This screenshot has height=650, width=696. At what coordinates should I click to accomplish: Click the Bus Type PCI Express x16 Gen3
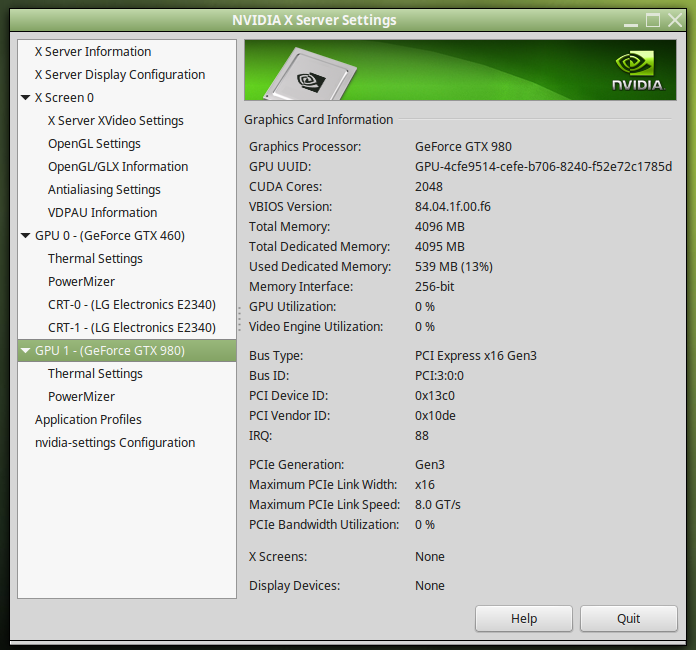pos(476,356)
